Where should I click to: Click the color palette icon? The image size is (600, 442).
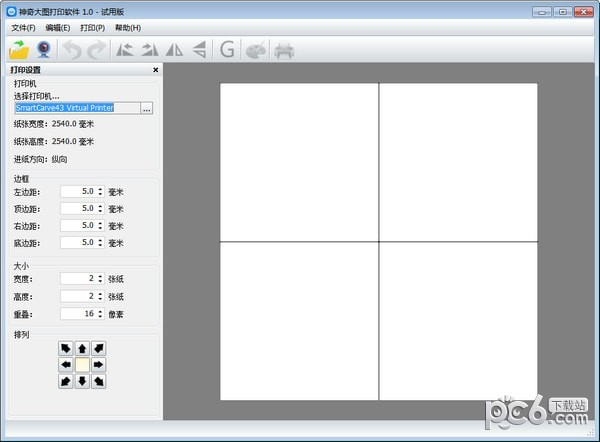(256, 48)
